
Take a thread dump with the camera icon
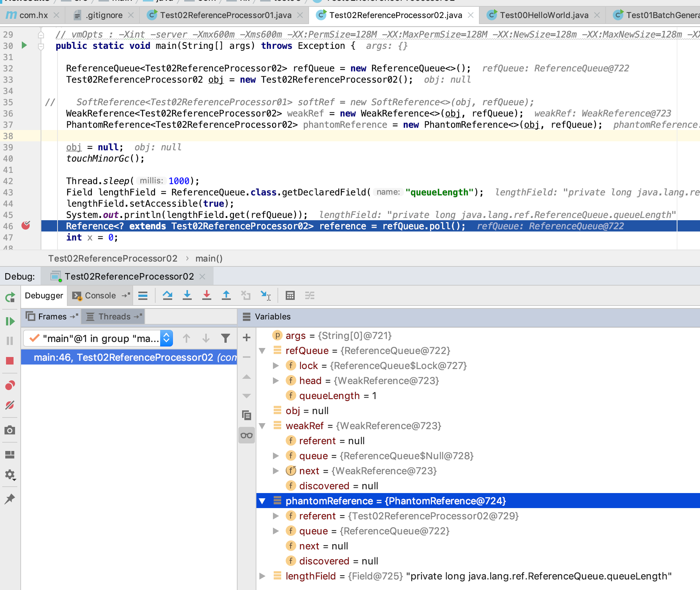(10, 430)
